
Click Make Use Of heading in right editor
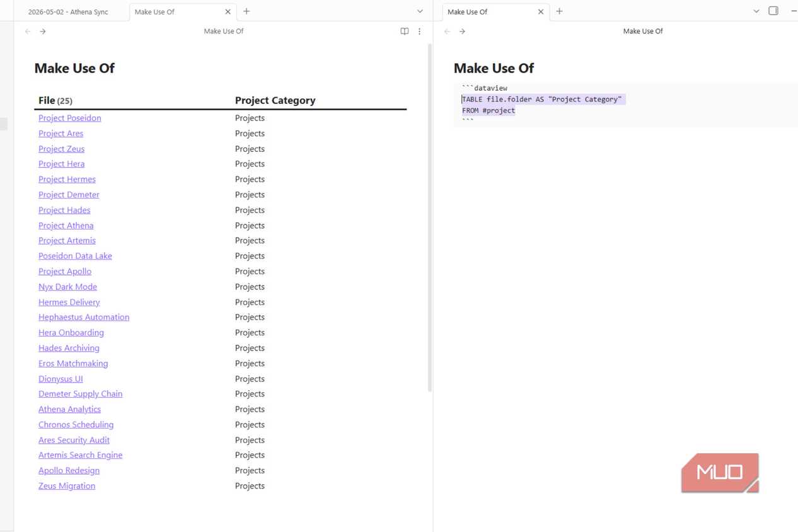[494, 69]
